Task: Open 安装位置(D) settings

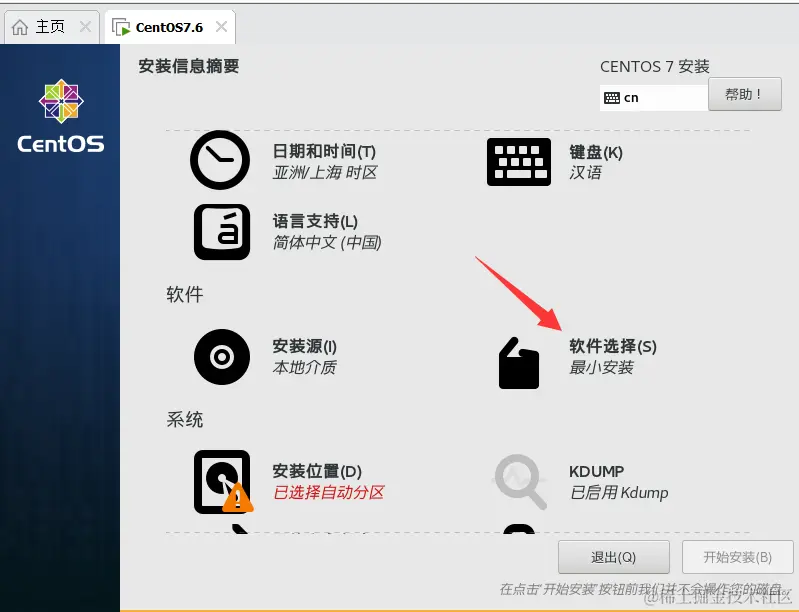Action: (317, 471)
